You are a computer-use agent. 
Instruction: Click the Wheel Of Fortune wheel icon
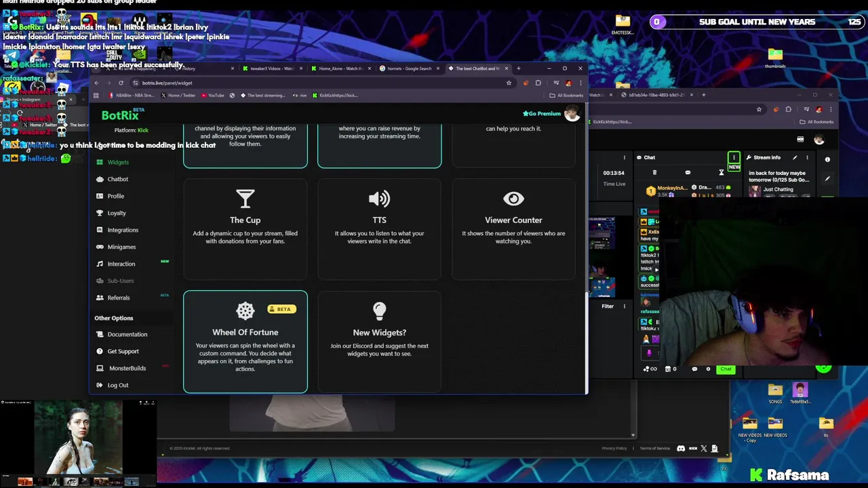(x=245, y=311)
